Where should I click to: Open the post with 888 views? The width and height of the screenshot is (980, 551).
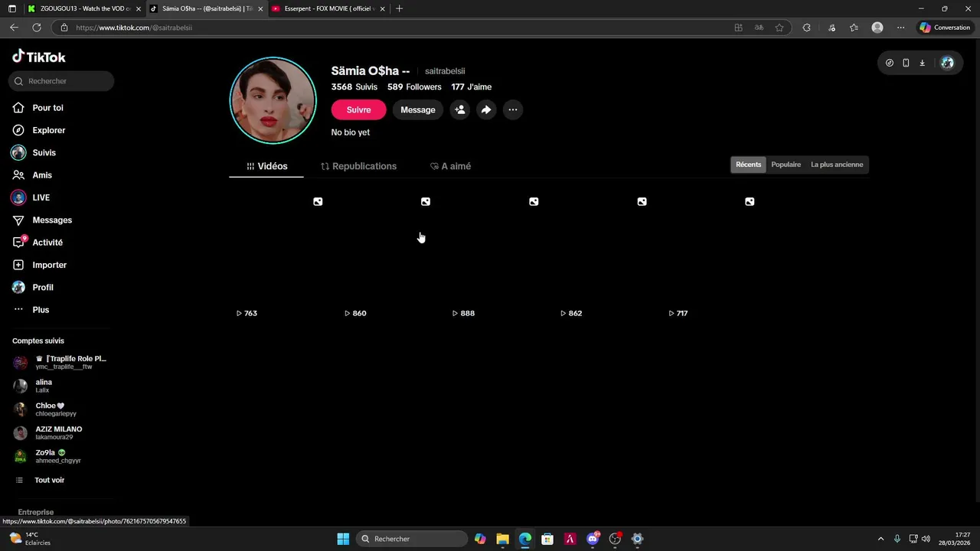click(495, 256)
